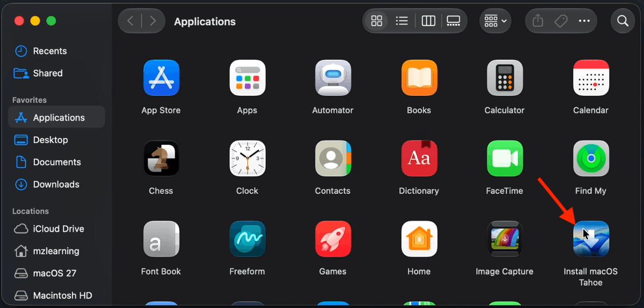This screenshot has height=308, width=644.
Task: Select the Automator robot icon
Action: tap(333, 78)
